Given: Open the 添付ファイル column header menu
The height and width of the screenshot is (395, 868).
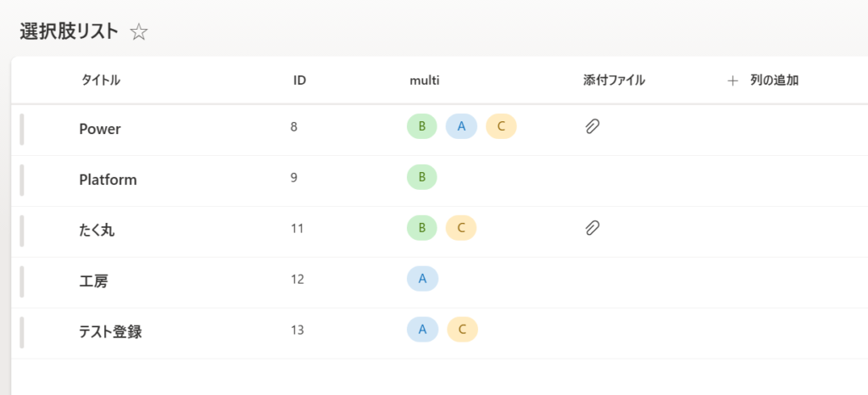Looking at the screenshot, I should point(615,81).
